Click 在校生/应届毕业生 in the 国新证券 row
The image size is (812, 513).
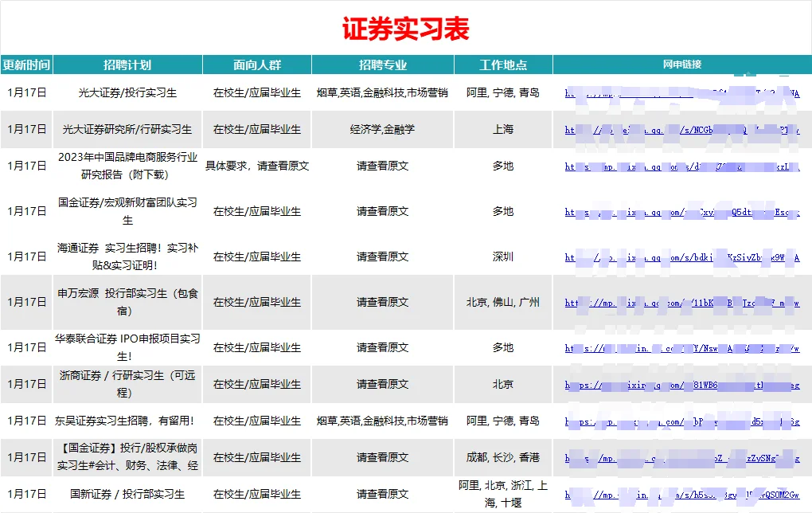(257, 494)
